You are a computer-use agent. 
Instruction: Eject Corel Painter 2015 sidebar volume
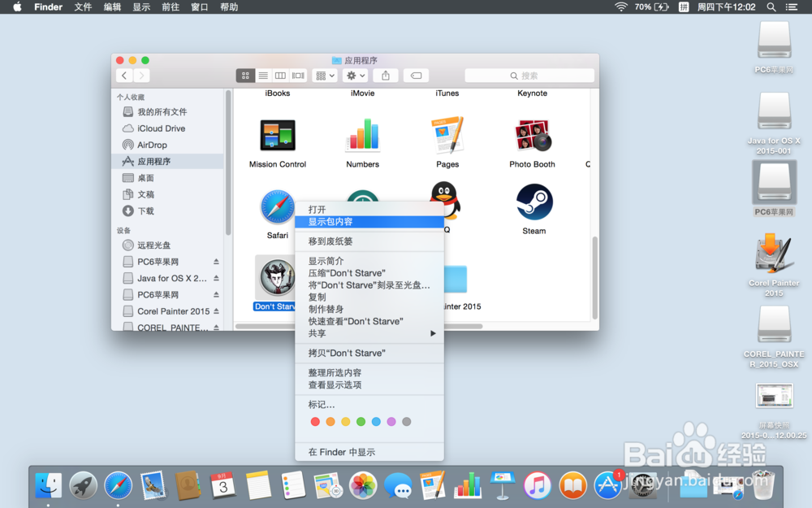216,311
